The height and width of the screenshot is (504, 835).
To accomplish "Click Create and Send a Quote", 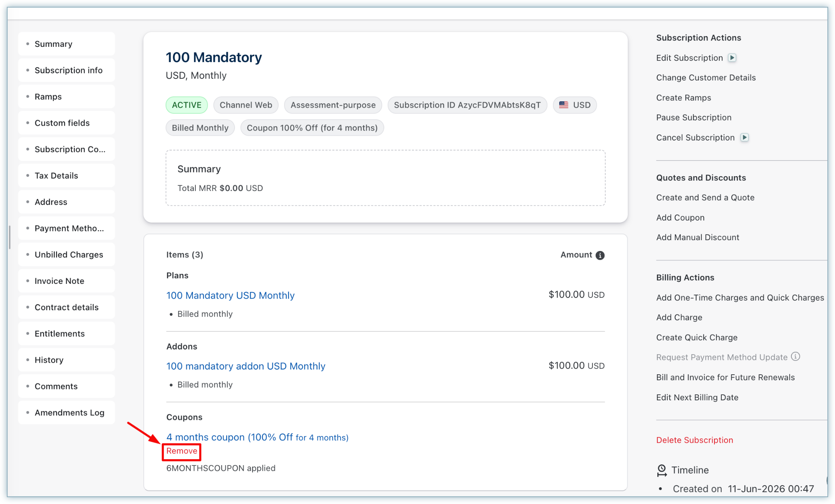I will 705,197.
